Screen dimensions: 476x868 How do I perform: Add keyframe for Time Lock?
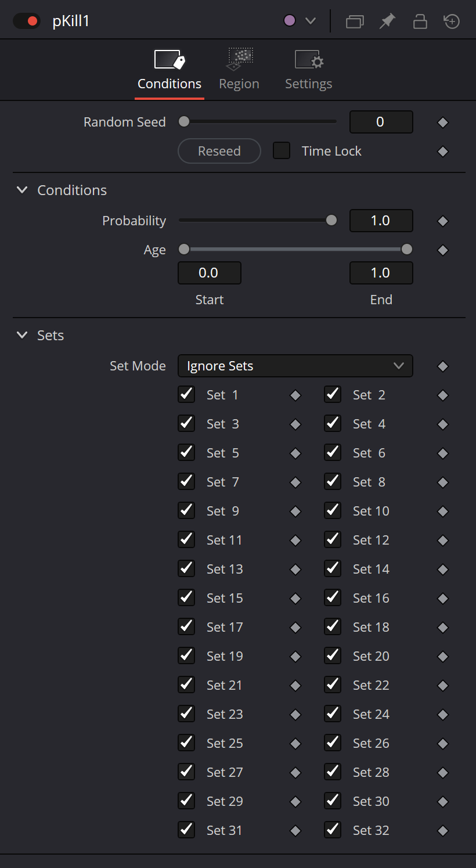pyautogui.click(x=443, y=152)
